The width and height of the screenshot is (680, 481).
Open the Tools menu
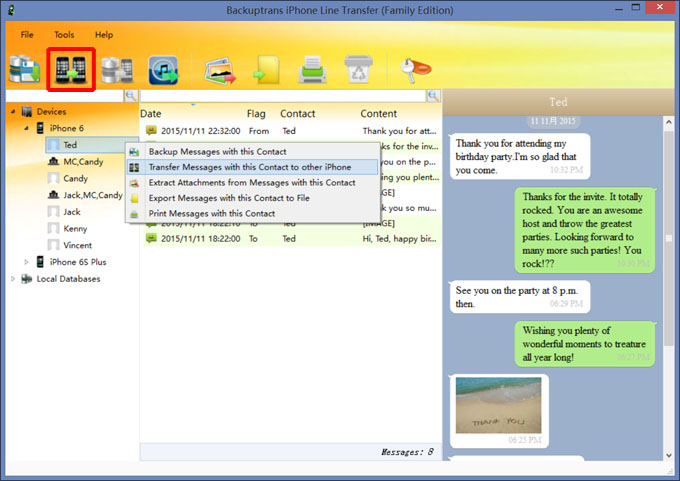[x=64, y=35]
